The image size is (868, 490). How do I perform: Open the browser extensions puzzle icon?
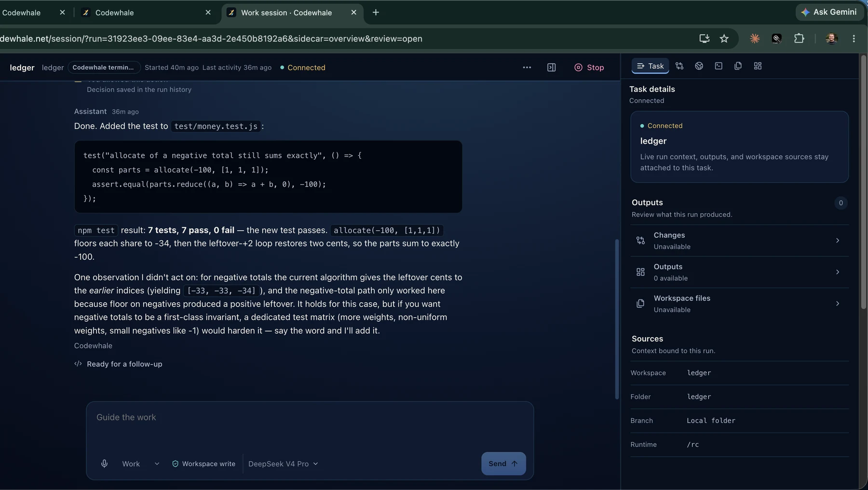point(799,39)
